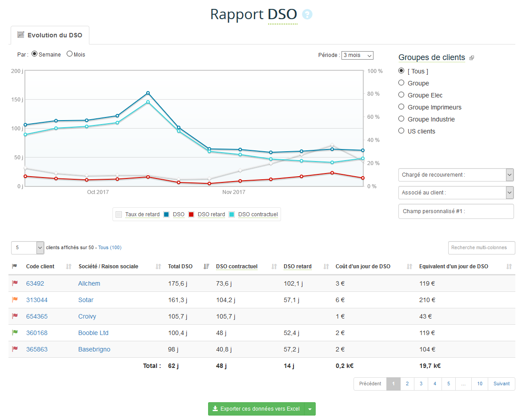Click the orange flag on the Sotar row
The image size is (522, 420).
[15, 299]
